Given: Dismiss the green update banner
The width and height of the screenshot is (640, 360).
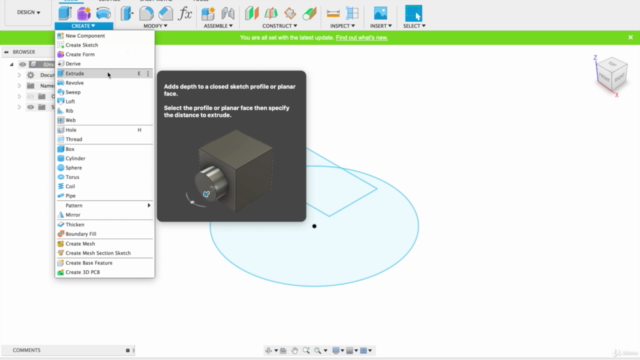Looking at the screenshot, I should 631,37.
